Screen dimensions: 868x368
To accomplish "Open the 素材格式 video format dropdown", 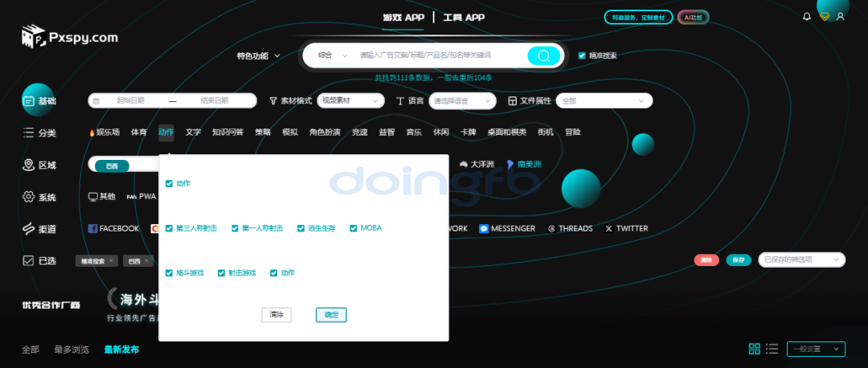I will (350, 100).
